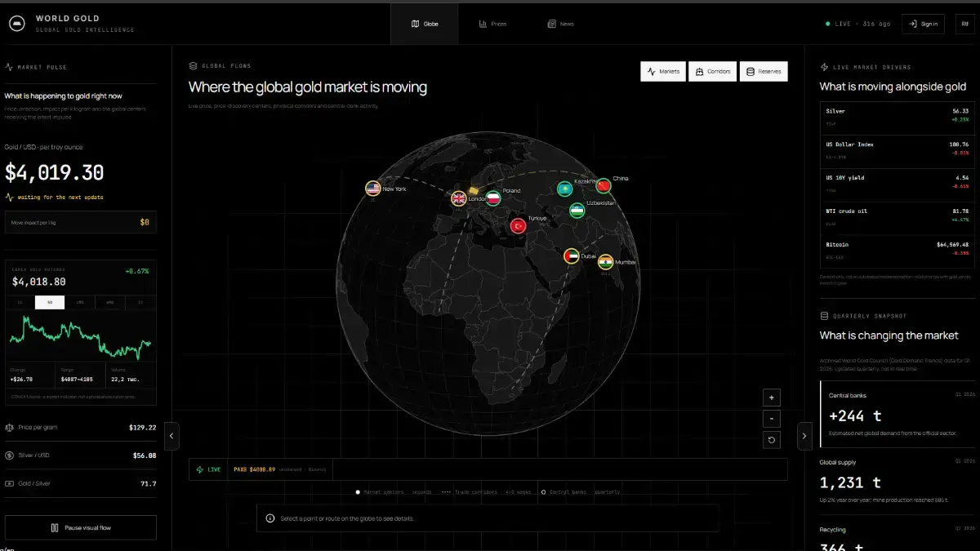
Task: Click the Gold / Silver ratio icon
Action: 9,483
